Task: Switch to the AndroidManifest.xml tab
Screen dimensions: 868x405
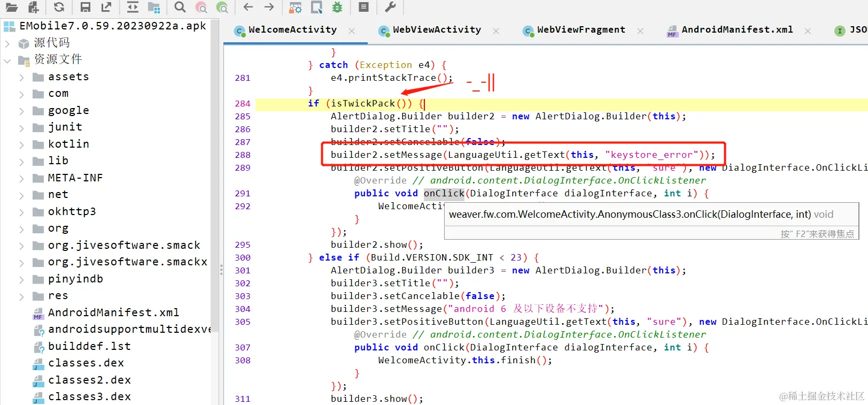Action: pos(737,30)
